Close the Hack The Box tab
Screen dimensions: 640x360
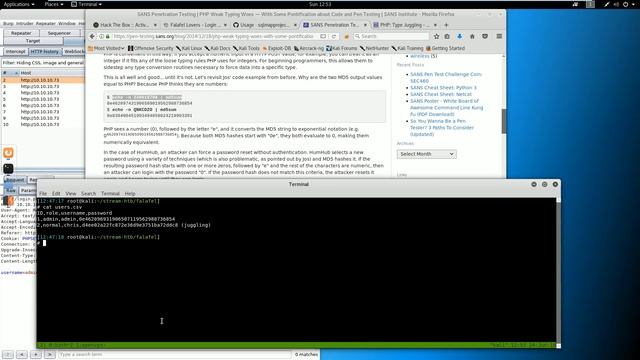155,25
